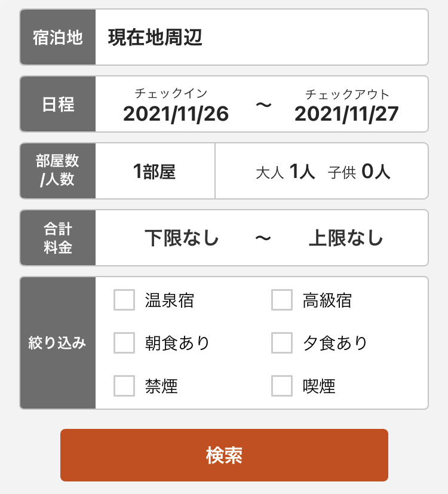Click the 日程 label
This screenshot has width=448, height=494.
[58, 104]
